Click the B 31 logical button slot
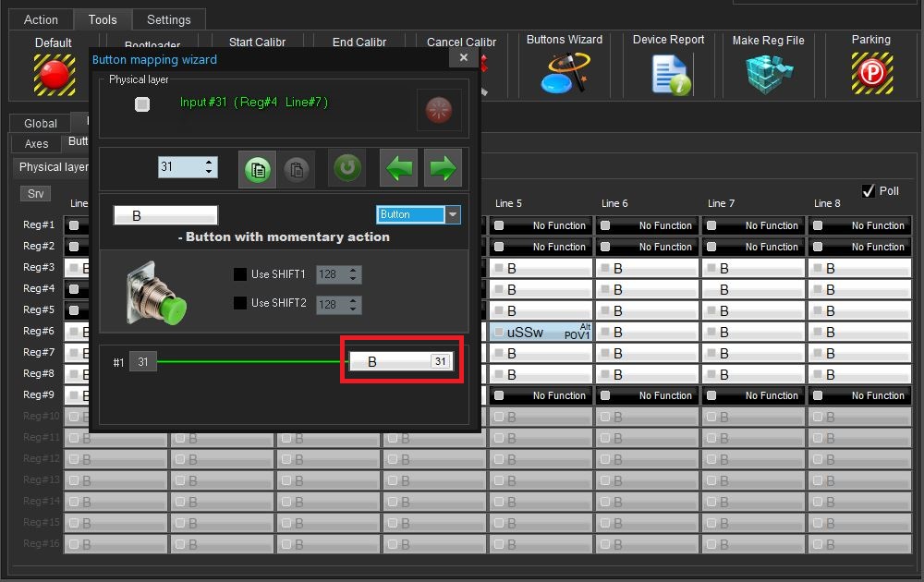The image size is (924, 582). point(401,362)
